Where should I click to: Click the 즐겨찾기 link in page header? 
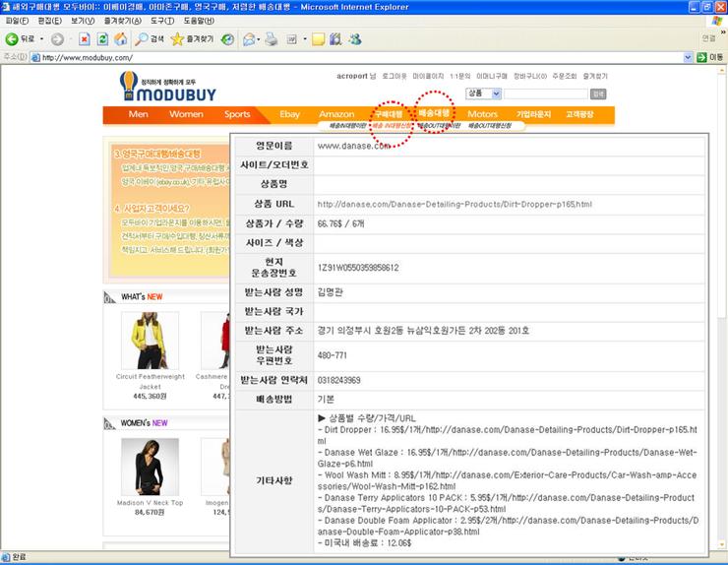[595, 76]
